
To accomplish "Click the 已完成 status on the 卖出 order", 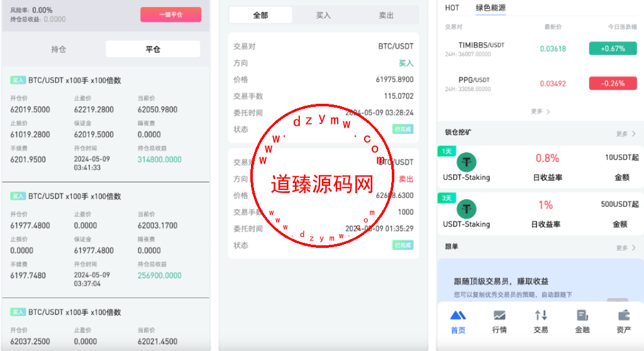I will pos(402,245).
